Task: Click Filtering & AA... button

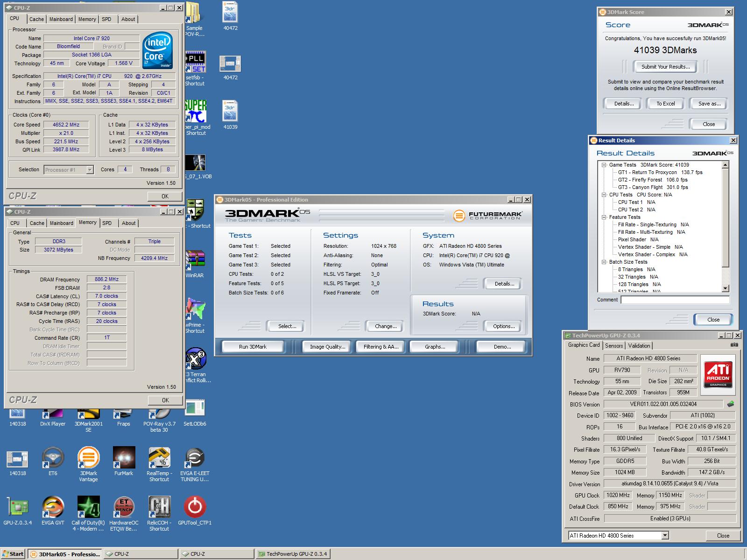Action: [x=381, y=347]
